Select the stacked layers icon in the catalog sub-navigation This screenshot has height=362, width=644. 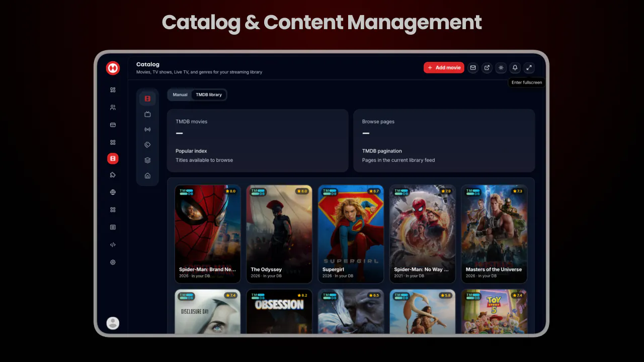[x=147, y=160]
